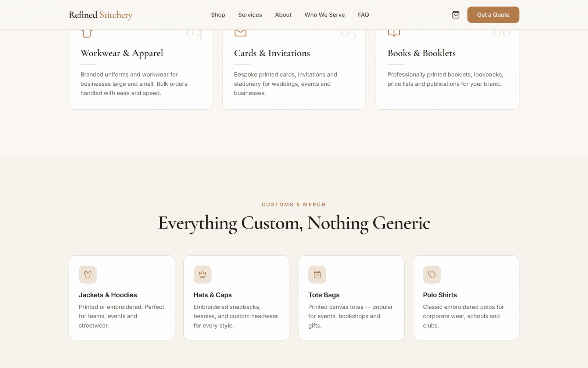This screenshot has height=368, width=588.
Task: Select the Workwear & Apparel heading
Action: pos(122,53)
